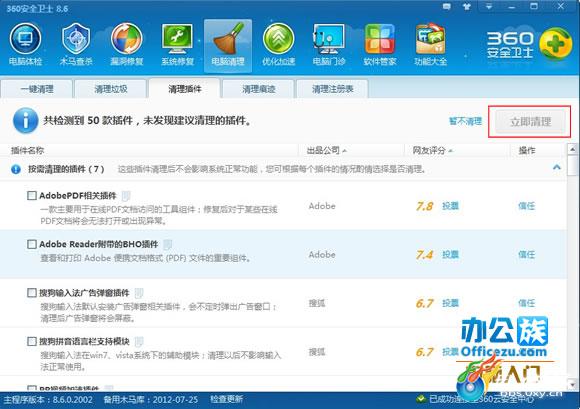Sort by 网友评分 column header
Image resolution: width=580 pixels, height=409 pixels.
(x=433, y=150)
